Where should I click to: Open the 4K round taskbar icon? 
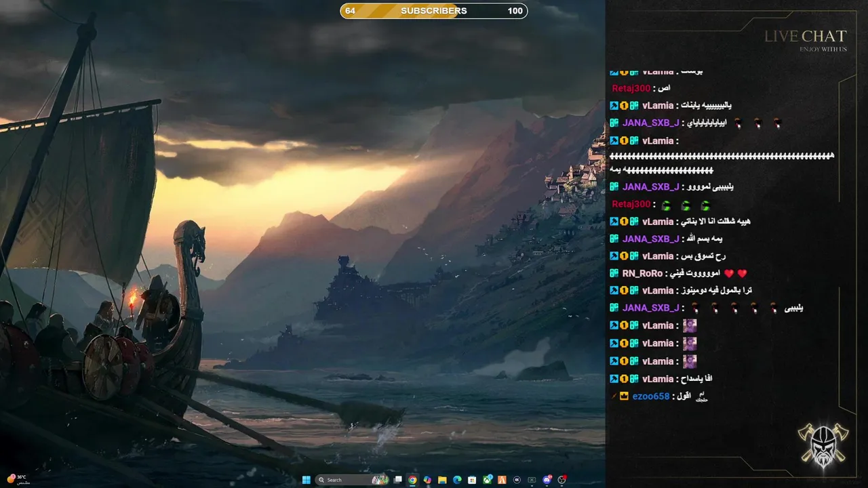(517, 480)
